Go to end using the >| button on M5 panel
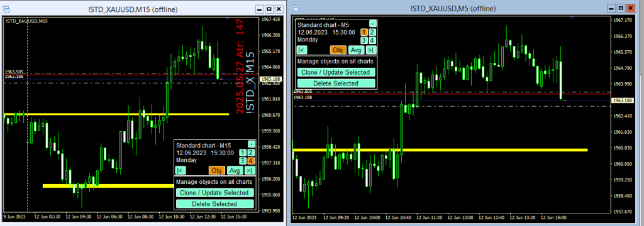 (x=370, y=50)
